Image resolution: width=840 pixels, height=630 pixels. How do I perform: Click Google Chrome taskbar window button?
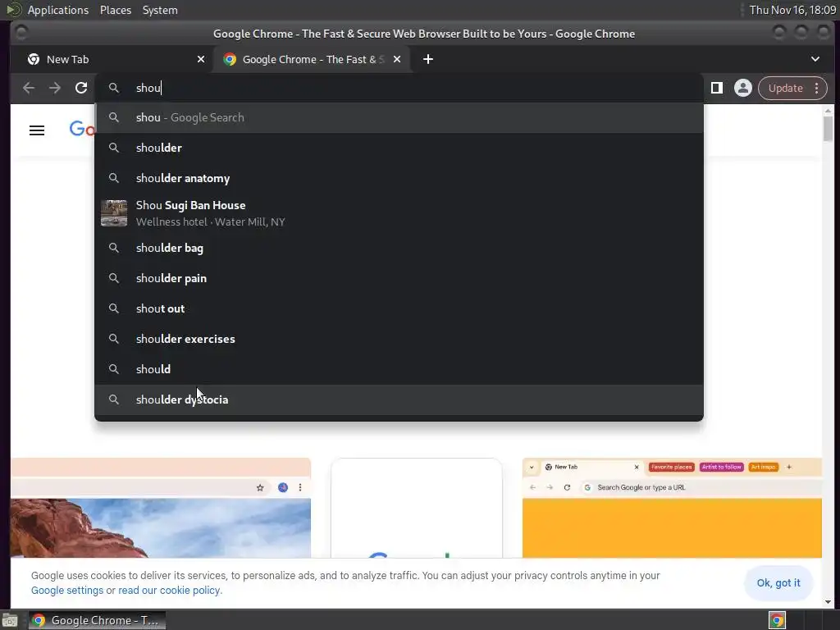97,620
